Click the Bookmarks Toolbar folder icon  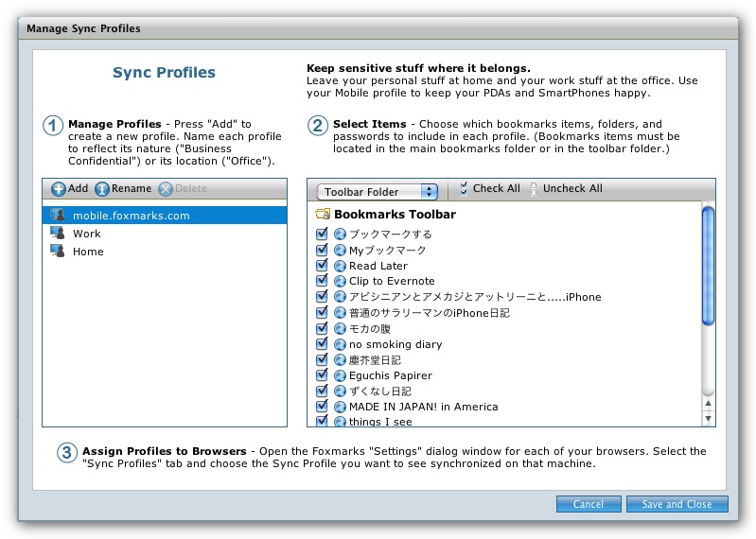coord(323,214)
